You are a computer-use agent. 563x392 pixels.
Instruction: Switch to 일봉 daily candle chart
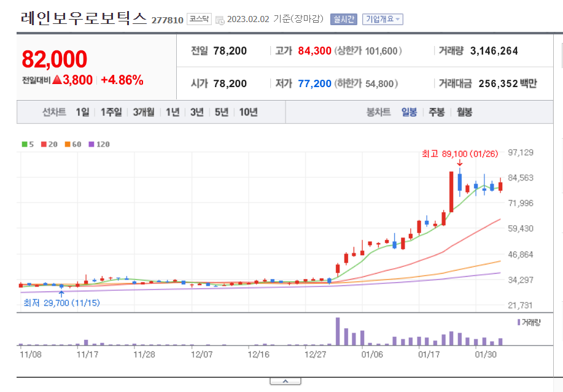409,112
